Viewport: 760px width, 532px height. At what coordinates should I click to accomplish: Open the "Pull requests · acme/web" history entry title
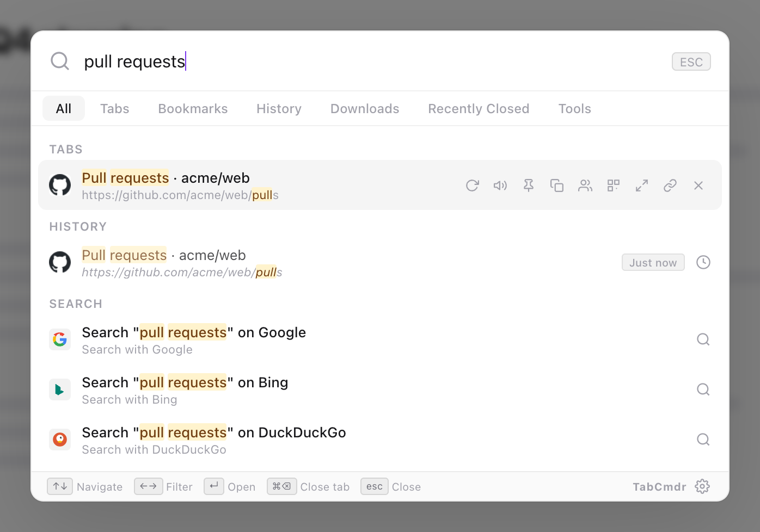point(164,255)
